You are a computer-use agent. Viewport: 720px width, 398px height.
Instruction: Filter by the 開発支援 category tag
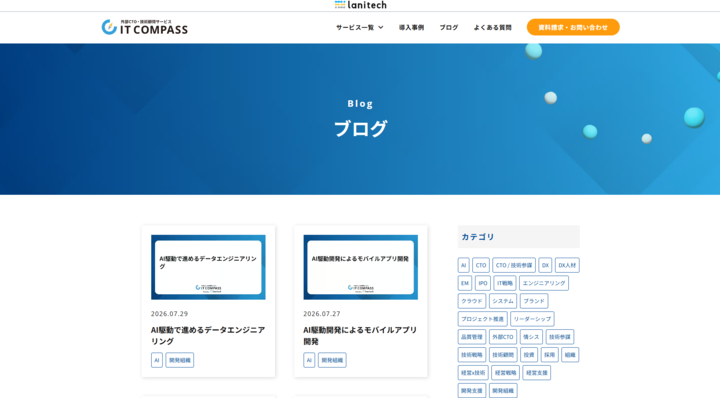472,390
